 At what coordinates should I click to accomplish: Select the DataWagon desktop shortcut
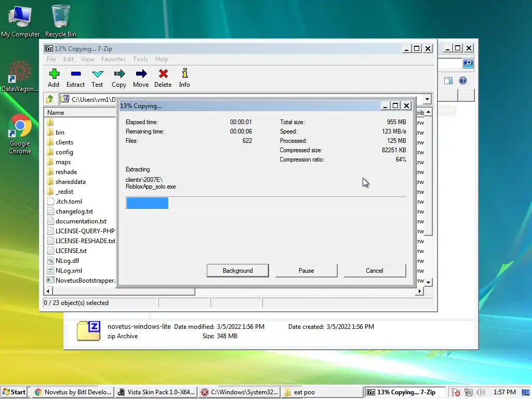[20, 76]
